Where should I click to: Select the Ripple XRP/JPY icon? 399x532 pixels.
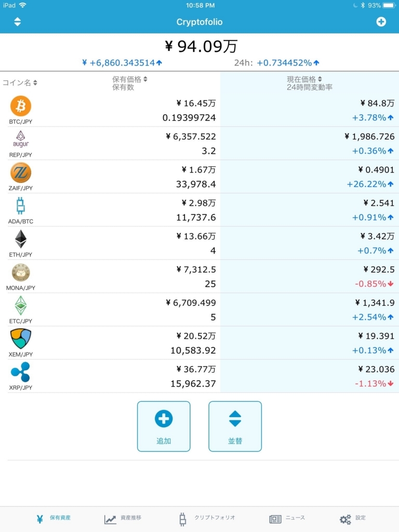coord(21,372)
